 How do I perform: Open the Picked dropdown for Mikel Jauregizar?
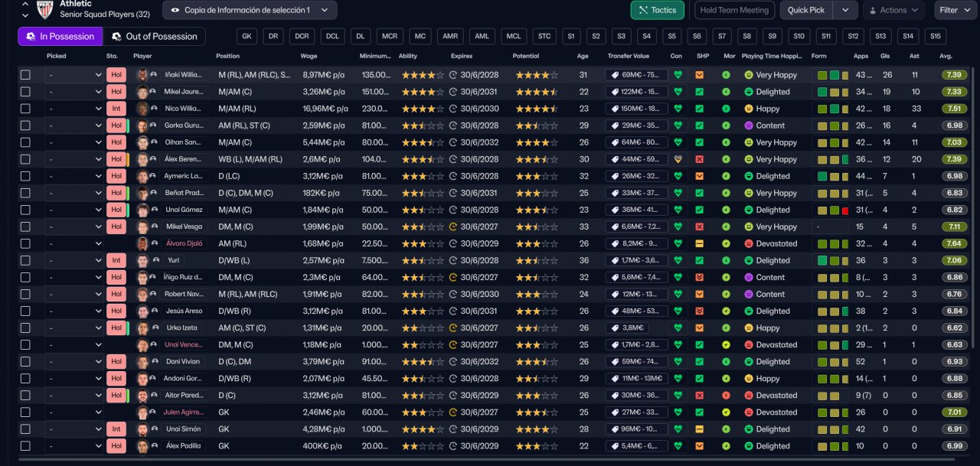pos(74,92)
